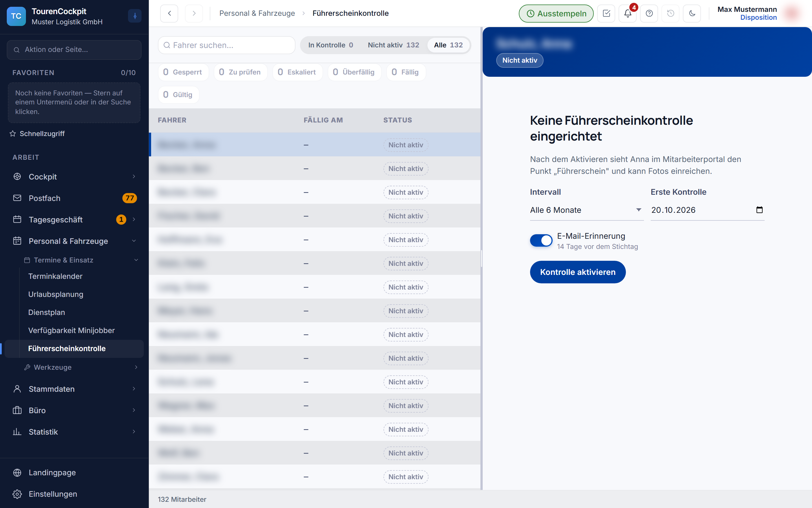Filter by Fällig chip
Screen dimensions: 812x508
(x=406, y=72)
